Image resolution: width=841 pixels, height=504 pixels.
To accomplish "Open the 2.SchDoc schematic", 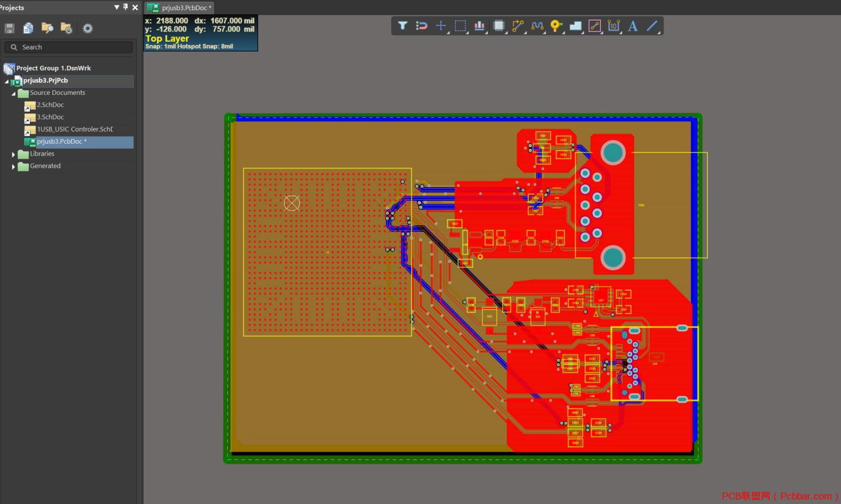I will pyautogui.click(x=50, y=105).
